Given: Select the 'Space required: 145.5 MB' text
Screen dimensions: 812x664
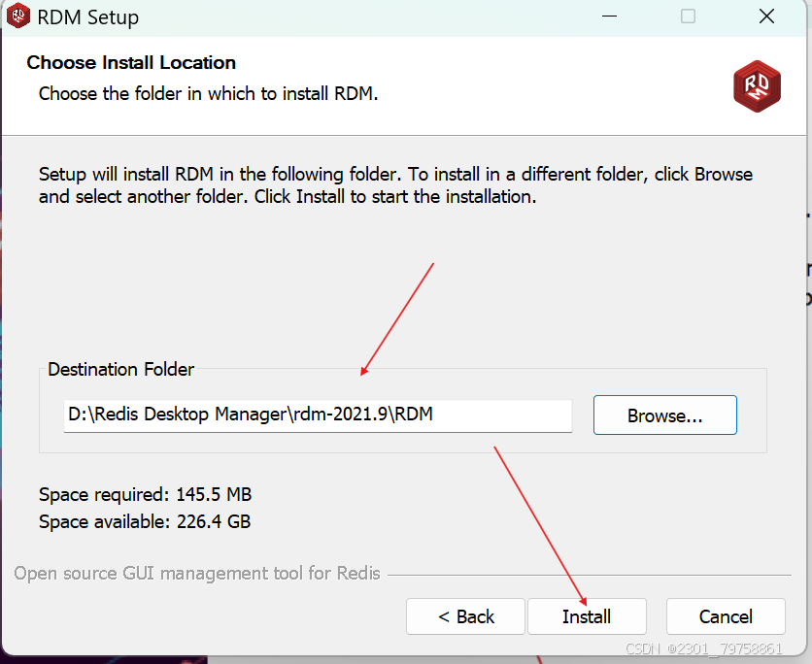Looking at the screenshot, I should [x=145, y=494].
